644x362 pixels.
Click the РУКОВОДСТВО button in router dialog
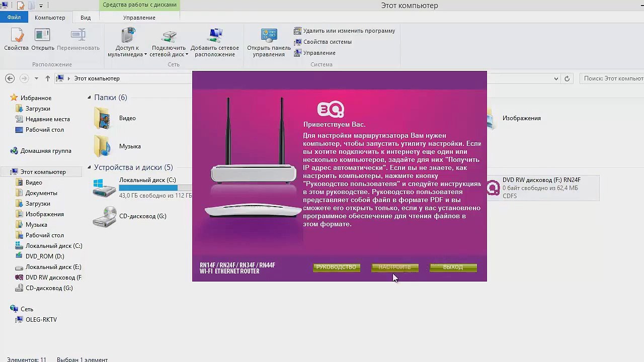(x=337, y=267)
